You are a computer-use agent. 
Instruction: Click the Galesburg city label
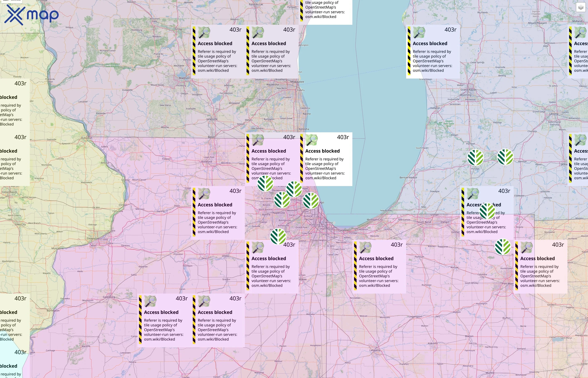[109, 297]
